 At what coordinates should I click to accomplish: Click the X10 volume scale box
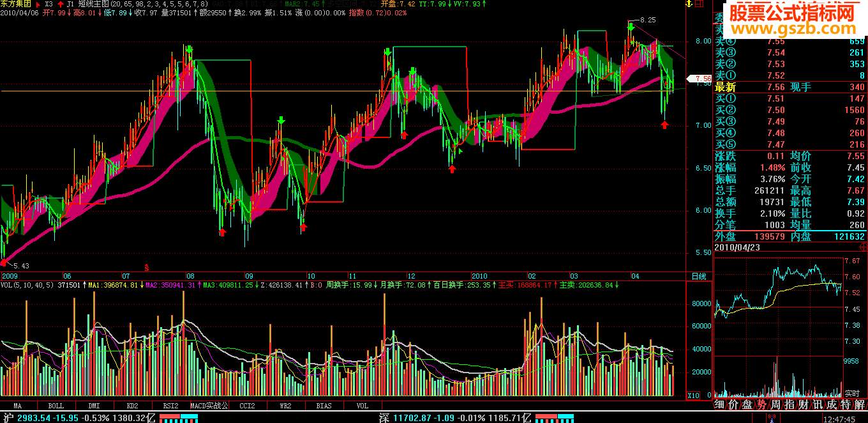coord(693,396)
